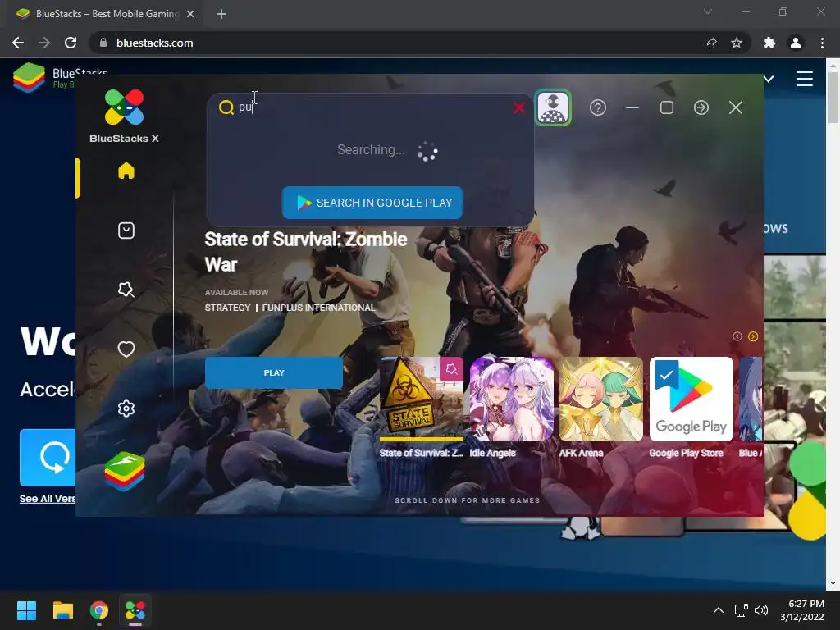Click the blue PLAY button
Screen dimensions: 840x630
274,373
